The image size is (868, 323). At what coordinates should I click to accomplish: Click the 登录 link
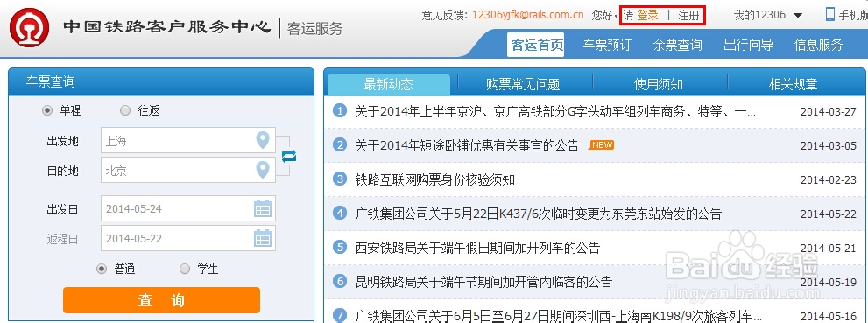tap(647, 15)
